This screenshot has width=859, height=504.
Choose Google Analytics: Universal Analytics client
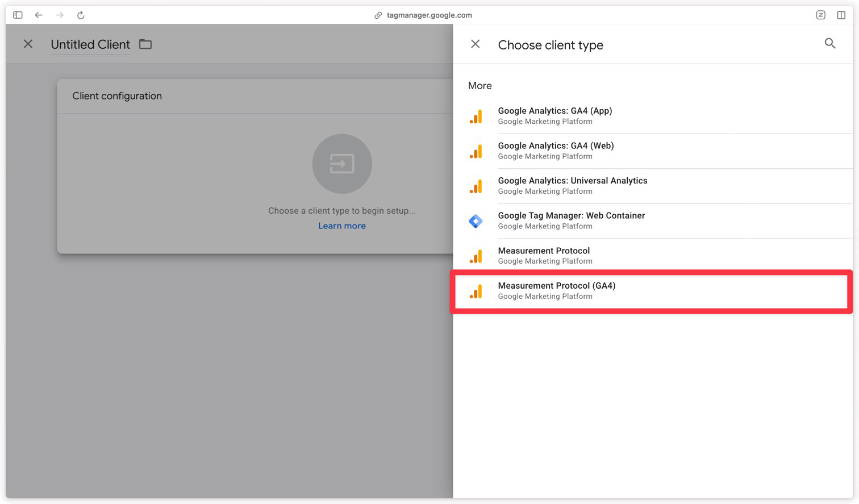point(653,186)
